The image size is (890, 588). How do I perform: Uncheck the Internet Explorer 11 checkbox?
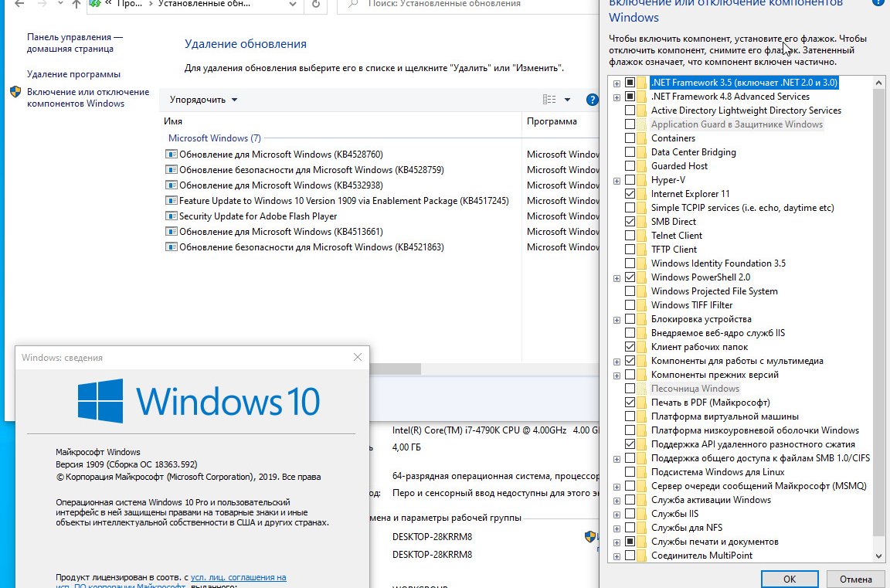tap(630, 194)
